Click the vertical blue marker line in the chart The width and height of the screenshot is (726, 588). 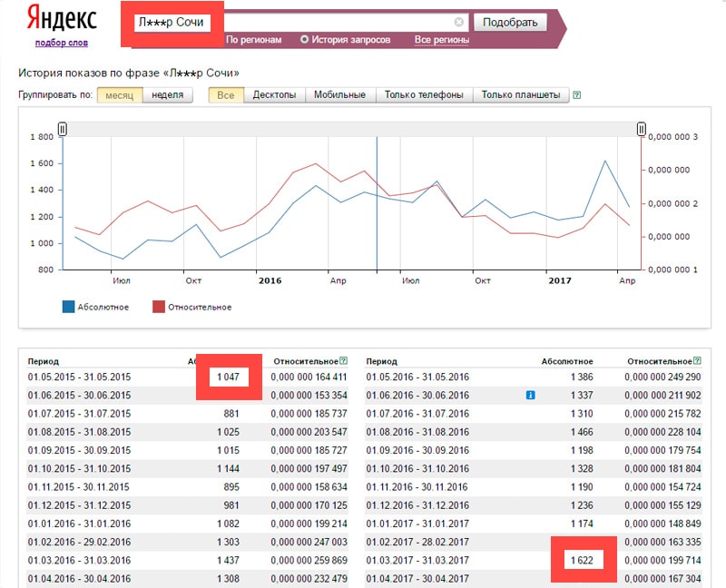tap(377, 204)
